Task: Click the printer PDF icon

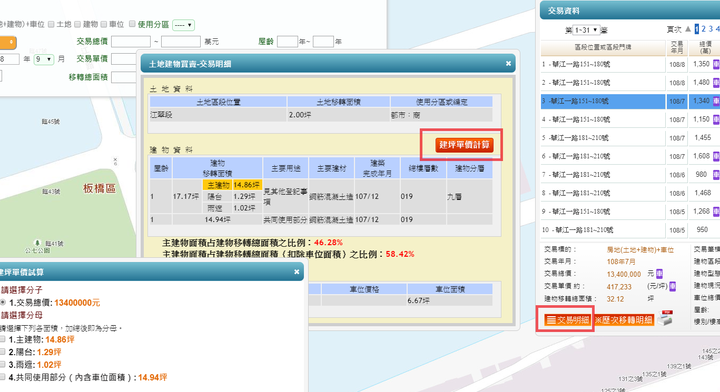Action: (x=665, y=318)
